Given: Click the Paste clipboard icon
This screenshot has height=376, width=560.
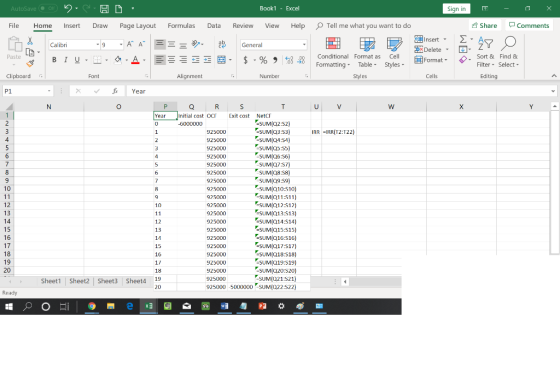Looking at the screenshot, I should click(x=14, y=44).
